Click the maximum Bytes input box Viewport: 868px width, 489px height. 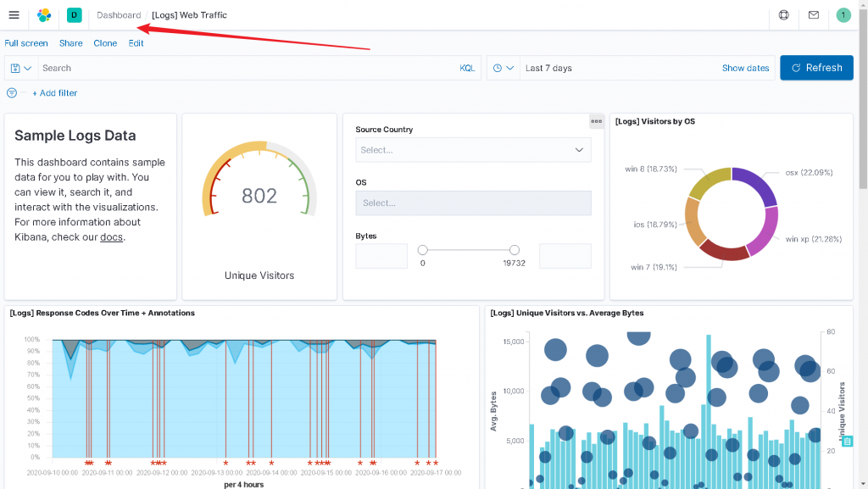coord(565,256)
